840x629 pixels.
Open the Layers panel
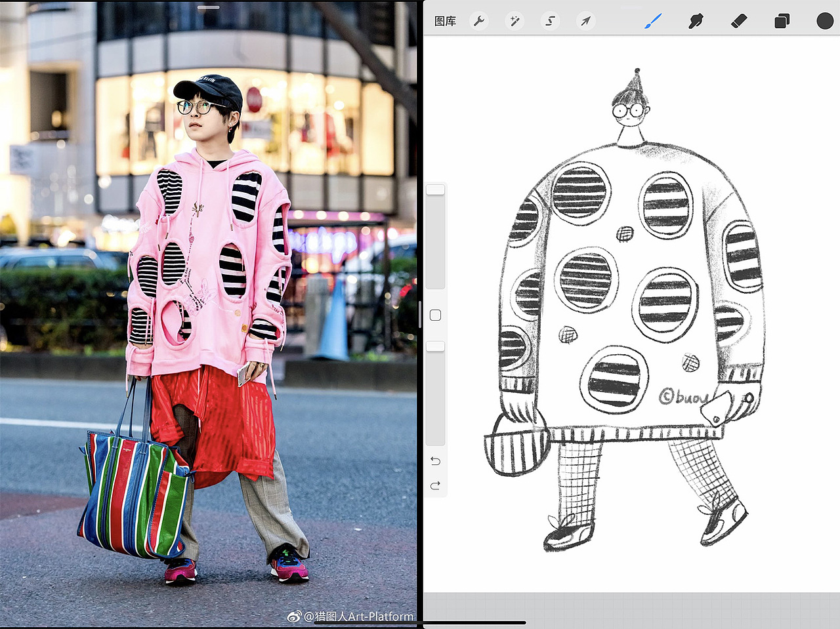(782, 21)
